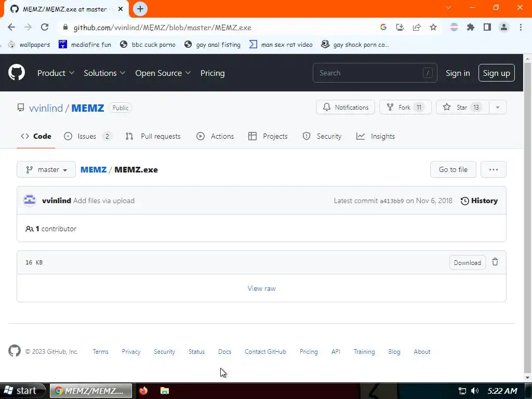Click the volume icon in system tray
This screenshot has width=532, height=399.
click(475, 391)
